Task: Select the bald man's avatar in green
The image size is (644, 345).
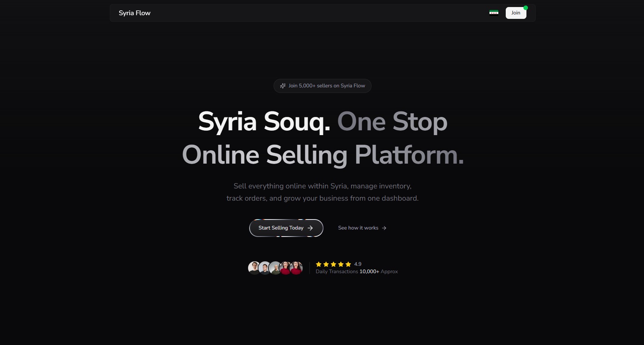Action: (275, 268)
